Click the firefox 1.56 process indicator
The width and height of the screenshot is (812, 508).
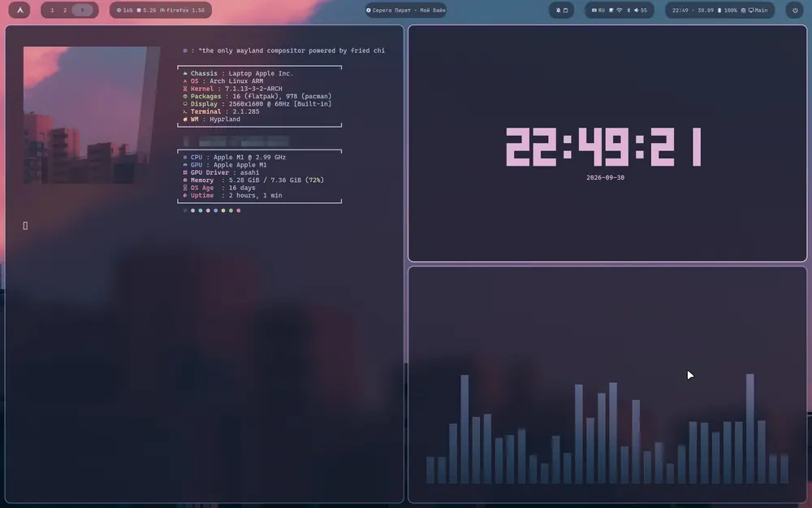(x=182, y=11)
